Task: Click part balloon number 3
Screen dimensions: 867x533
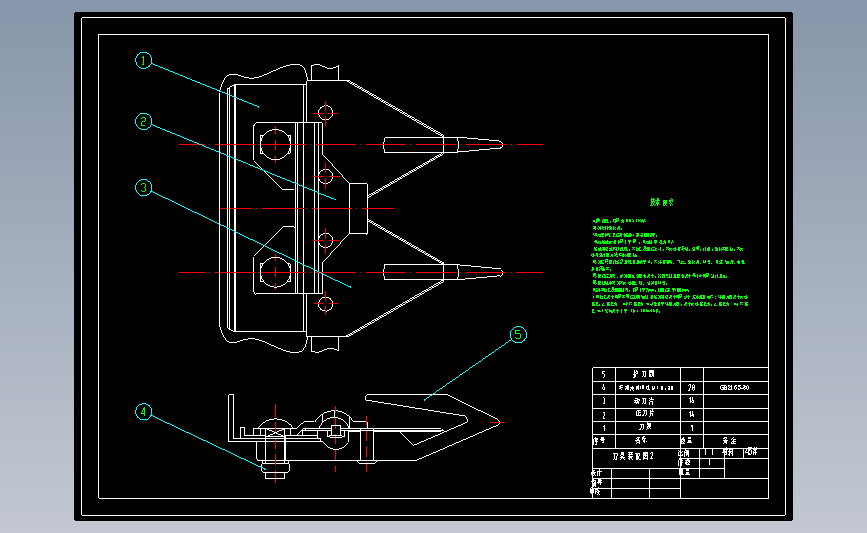Action: pyautogui.click(x=143, y=188)
